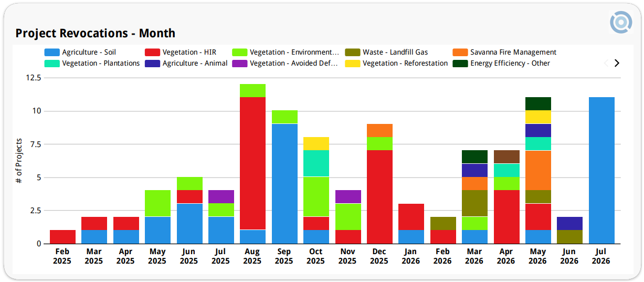Select the orange Savanna segment in May 2026
Image resolution: width=644 pixels, height=282 pixels.
(538, 170)
